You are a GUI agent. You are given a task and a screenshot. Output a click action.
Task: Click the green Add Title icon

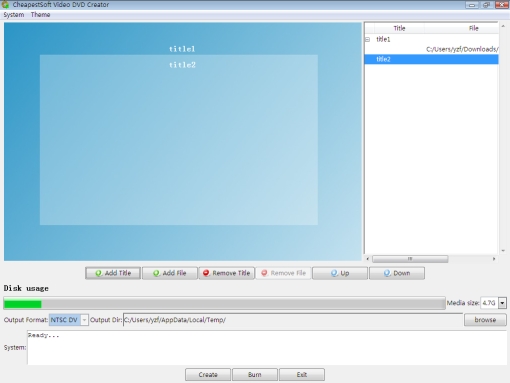pos(99,273)
